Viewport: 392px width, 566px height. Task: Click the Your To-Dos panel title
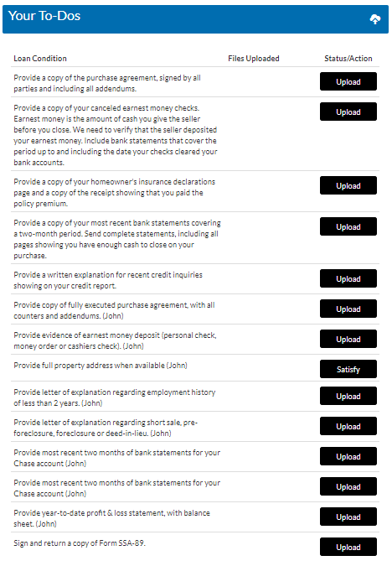click(x=44, y=16)
